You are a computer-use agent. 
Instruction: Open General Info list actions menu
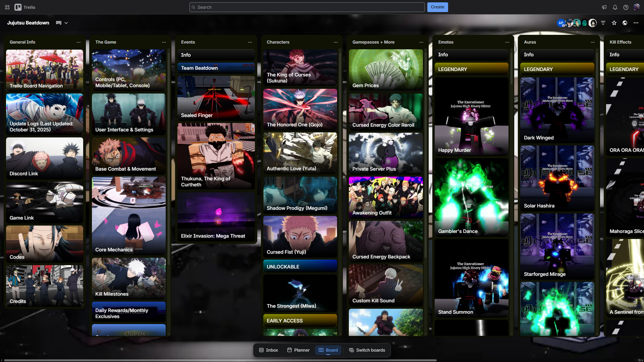click(x=78, y=42)
